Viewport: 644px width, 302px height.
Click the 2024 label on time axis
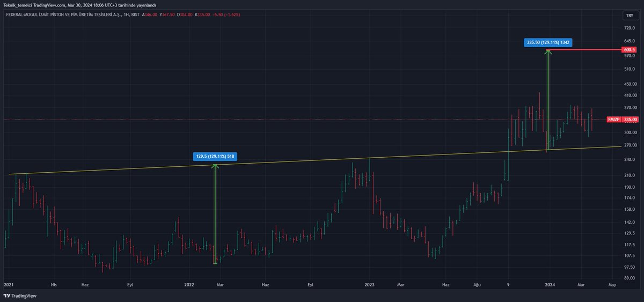[549, 286]
